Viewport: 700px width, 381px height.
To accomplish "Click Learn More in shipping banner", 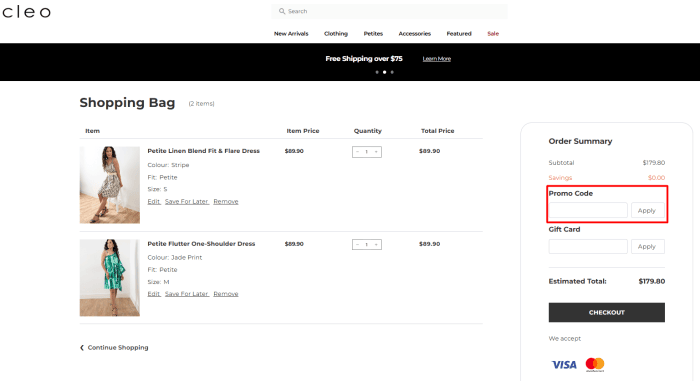I will [437, 59].
